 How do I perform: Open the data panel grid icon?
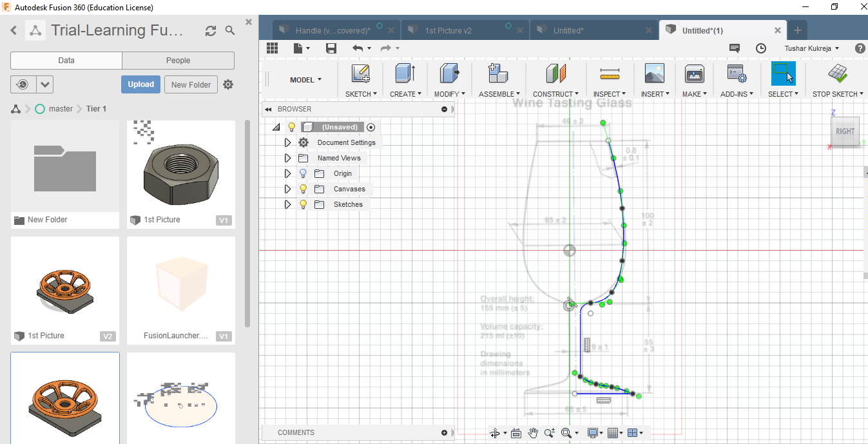(x=272, y=48)
